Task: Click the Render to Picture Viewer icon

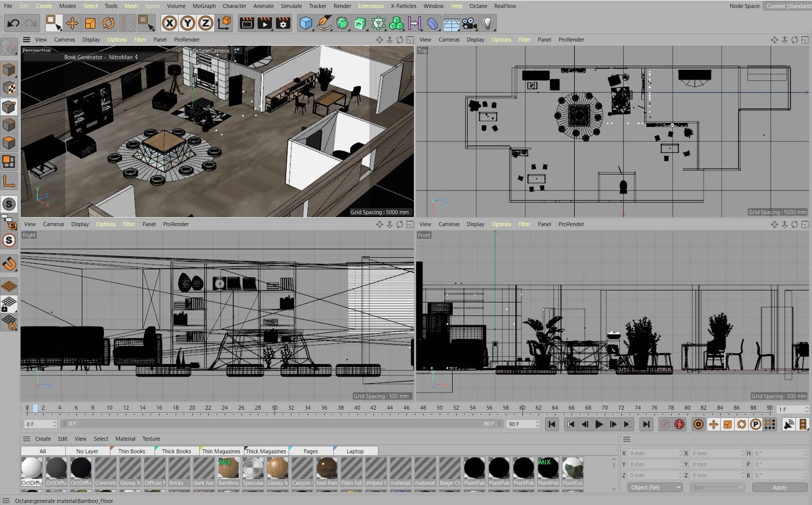Action: pyautogui.click(x=264, y=23)
